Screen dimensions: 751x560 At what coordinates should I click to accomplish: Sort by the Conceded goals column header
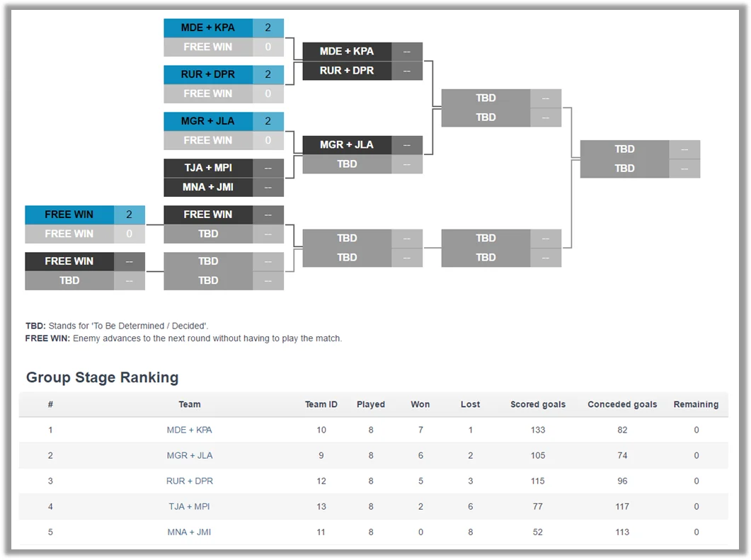click(622, 404)
